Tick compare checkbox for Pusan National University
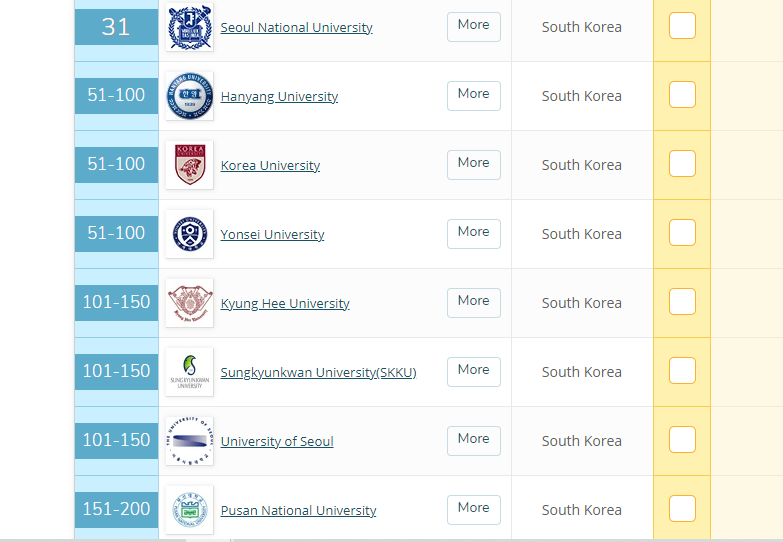 tap(682, 508)
